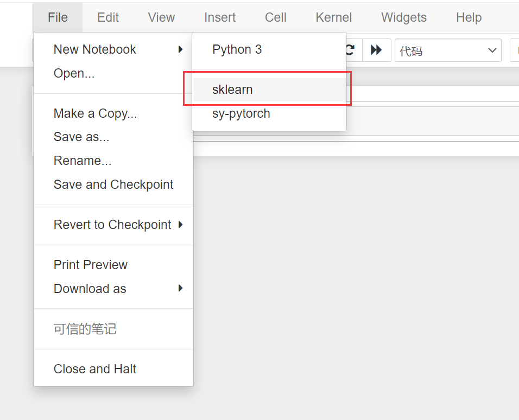Click the restart kernel icon
The image size is (519, 420).
click(349, 50)
